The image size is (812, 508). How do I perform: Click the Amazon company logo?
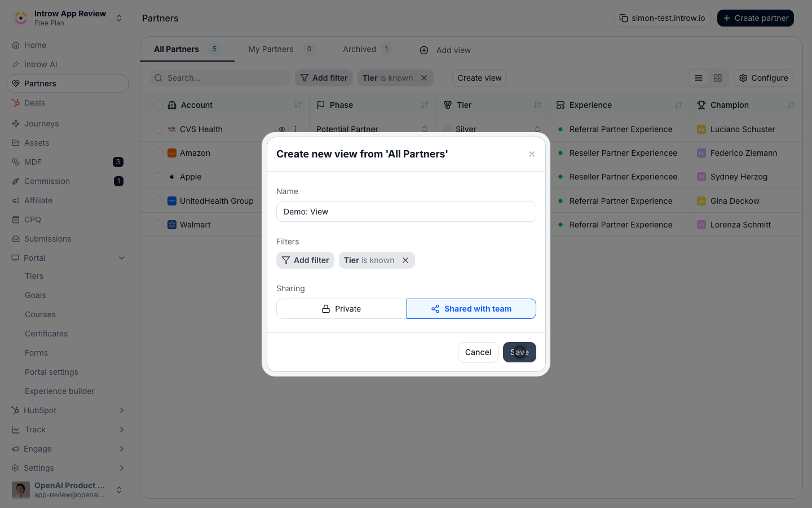[172, 153]
